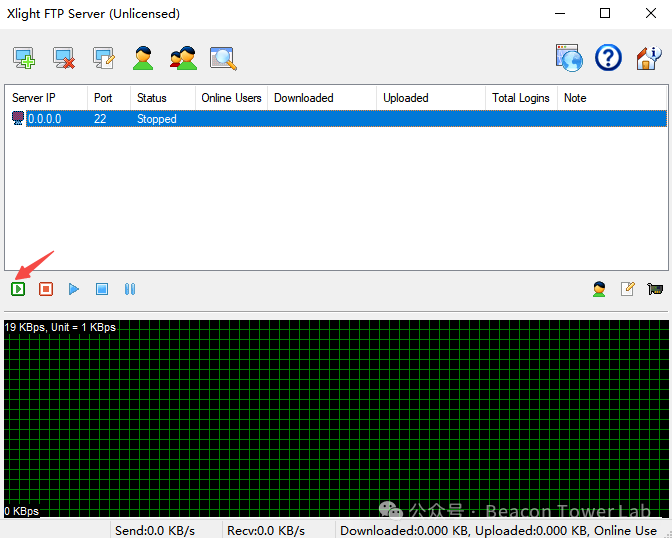672x538 pixels.
Task: Click port value 22 in server row
Action: pyautogui.click(x=100, y=119)
